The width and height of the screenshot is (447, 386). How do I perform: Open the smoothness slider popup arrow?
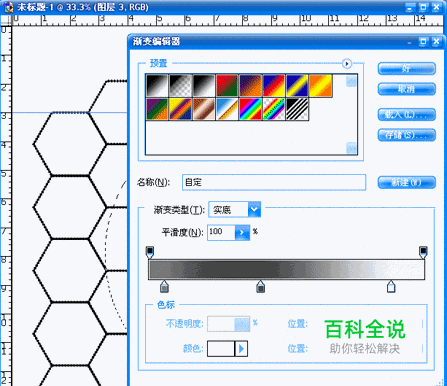(x=242, y=232)
